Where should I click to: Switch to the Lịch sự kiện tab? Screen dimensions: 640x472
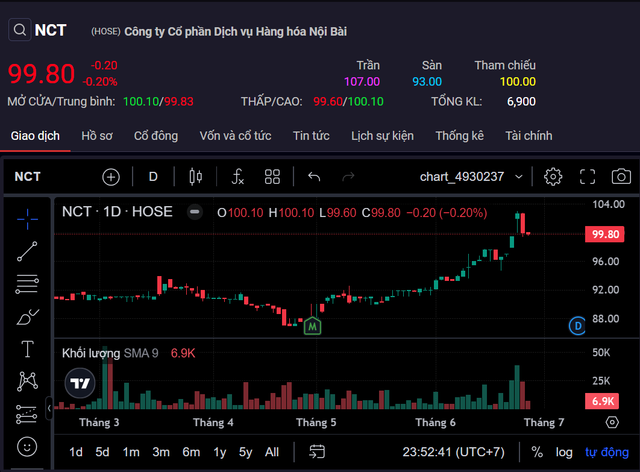click(382, 136)
